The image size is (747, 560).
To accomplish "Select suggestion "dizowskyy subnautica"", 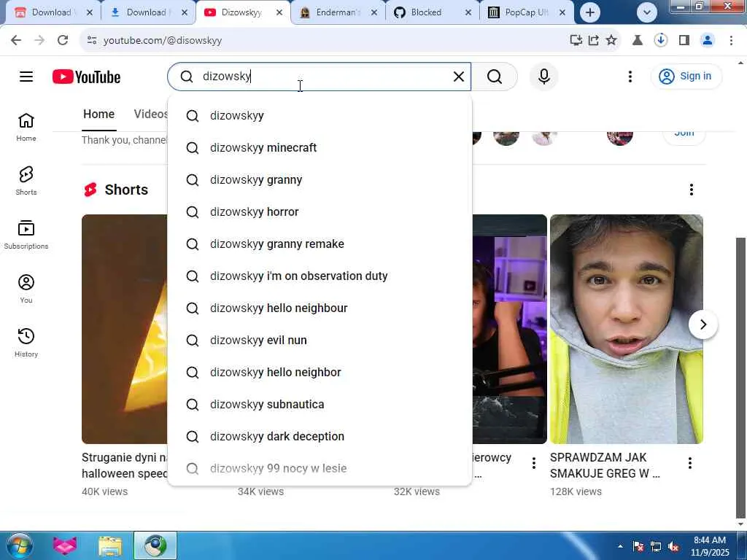I will point(320,404).
